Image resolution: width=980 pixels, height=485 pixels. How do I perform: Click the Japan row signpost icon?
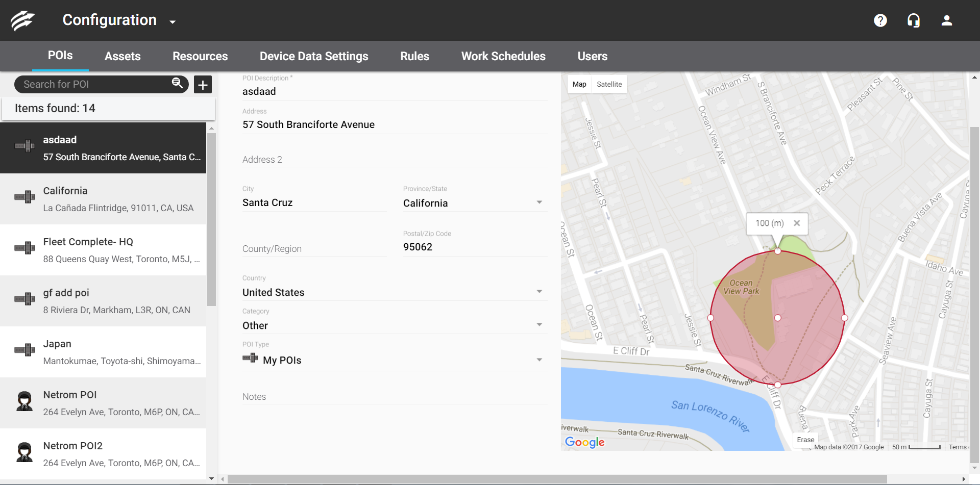(x=24, y=350)
